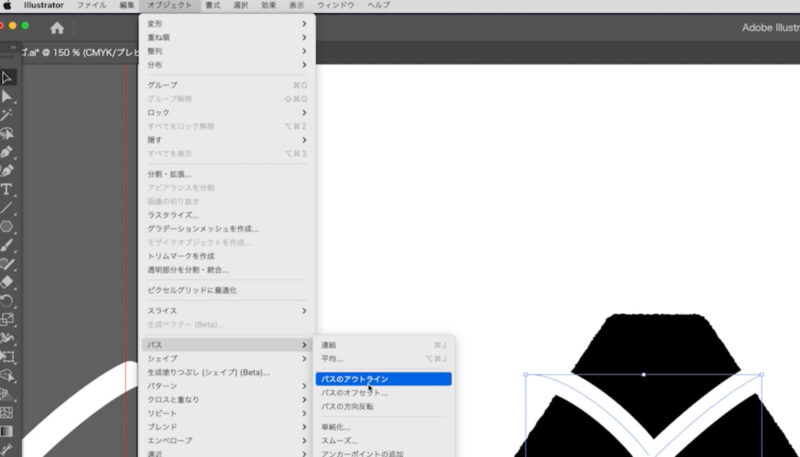Viewport: 800px width, 457px height.
Task: Choose トリムマークを作成
Action: [227, 256]
